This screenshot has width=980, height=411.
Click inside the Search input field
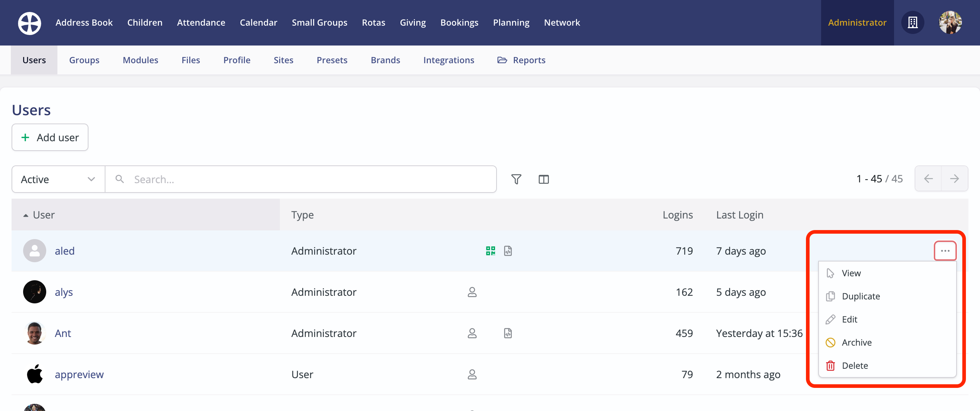266,179
